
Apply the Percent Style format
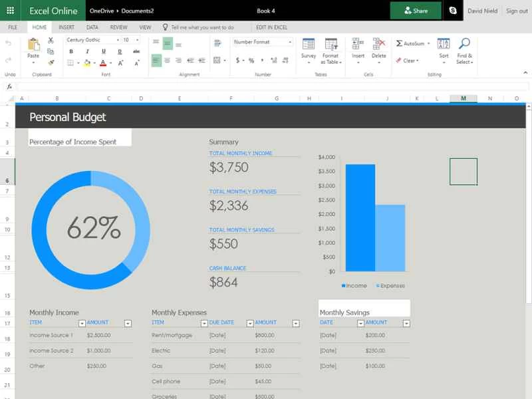click(250, 60)
